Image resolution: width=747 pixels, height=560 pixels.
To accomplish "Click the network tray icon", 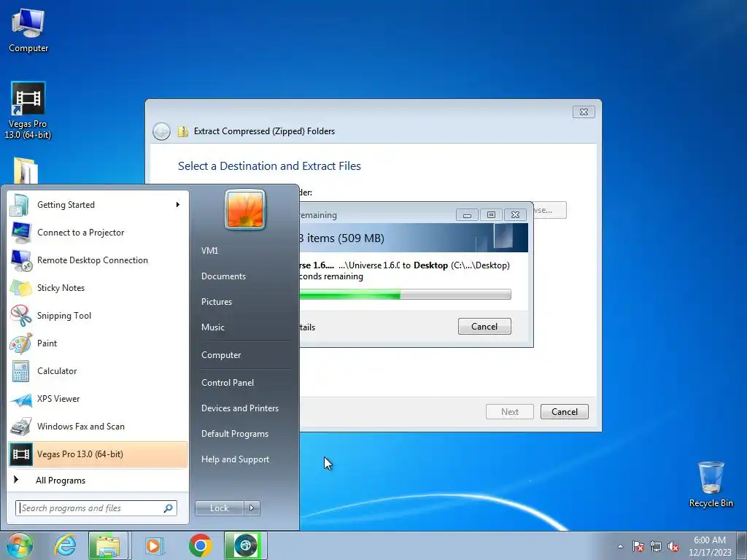I will [656, 547].
